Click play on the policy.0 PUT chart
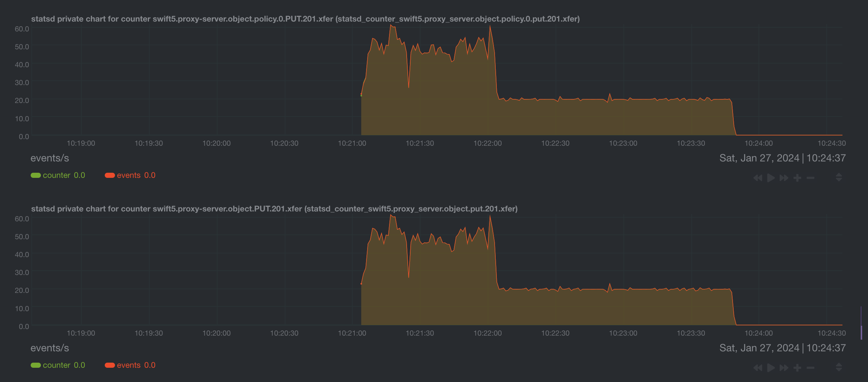 (771, 178)
